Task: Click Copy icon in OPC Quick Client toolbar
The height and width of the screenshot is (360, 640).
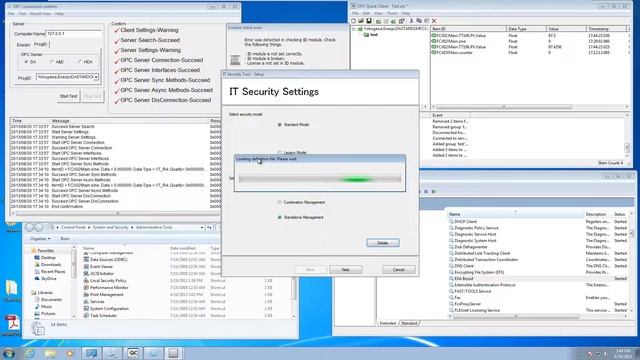Action: (x=419, y=21)
